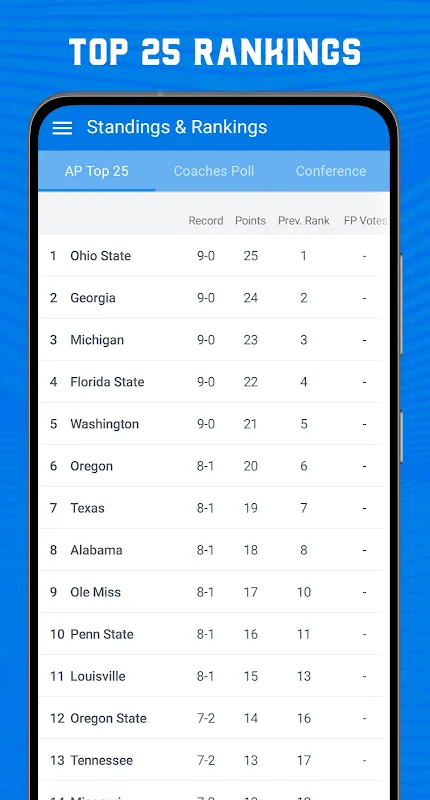Select the Penn State entry
Image resolution: width=430 pixels, height=800 pixels.
(x=214, y=634)
